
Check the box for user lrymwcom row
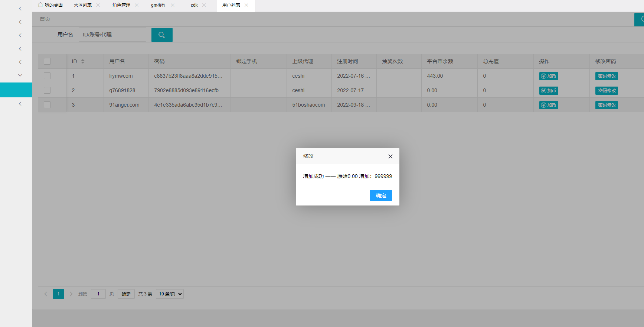[47, 76]
